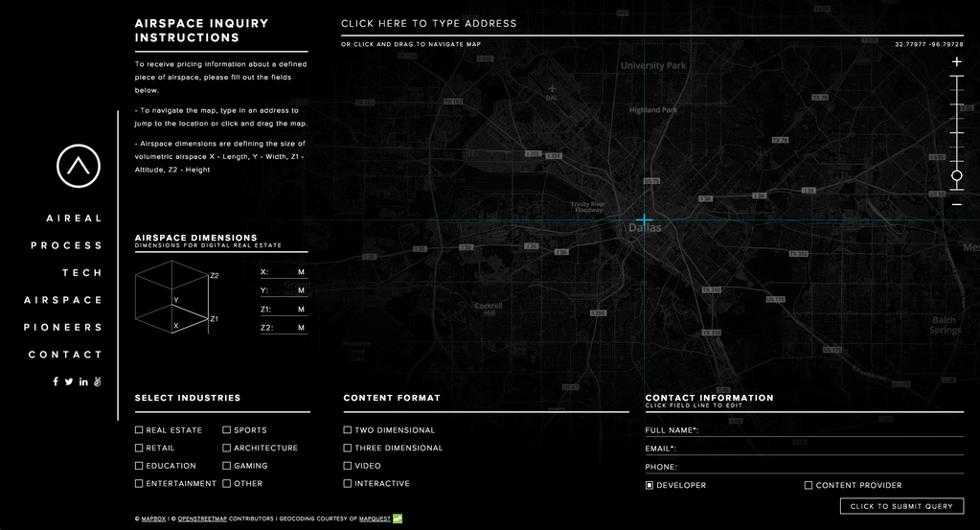Open the Mapbox attribution link
980x530 pixels.
pyautogui.click(x=153, y=518)
